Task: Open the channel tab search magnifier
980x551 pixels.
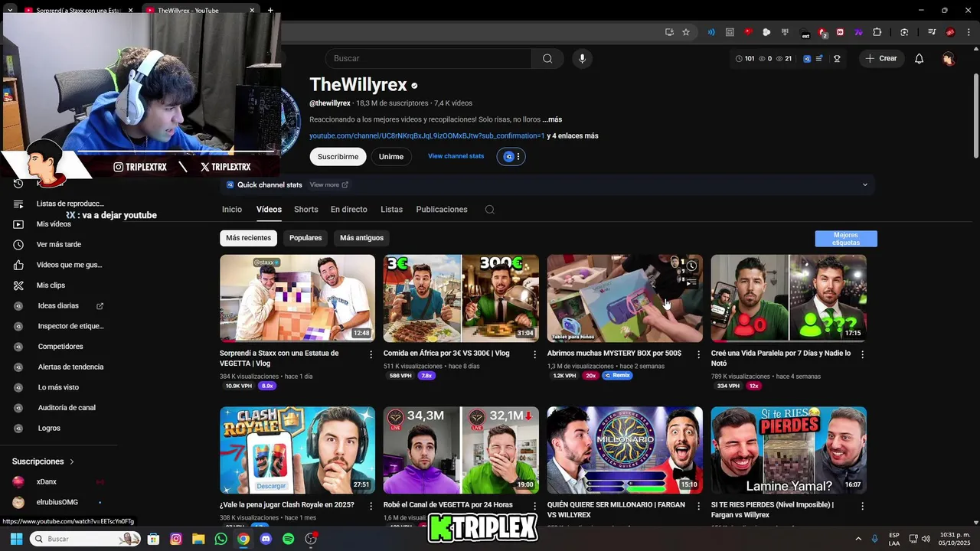Action: [x=490, y=210]
